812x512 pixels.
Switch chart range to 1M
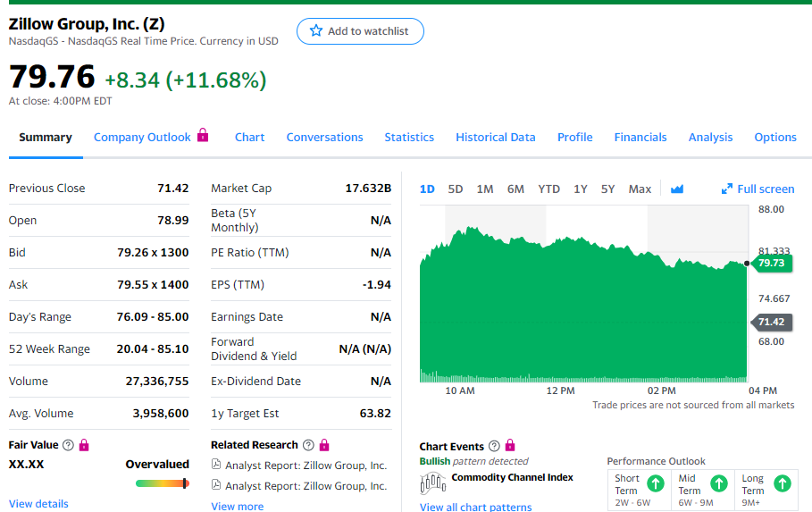tap(485, 189)
